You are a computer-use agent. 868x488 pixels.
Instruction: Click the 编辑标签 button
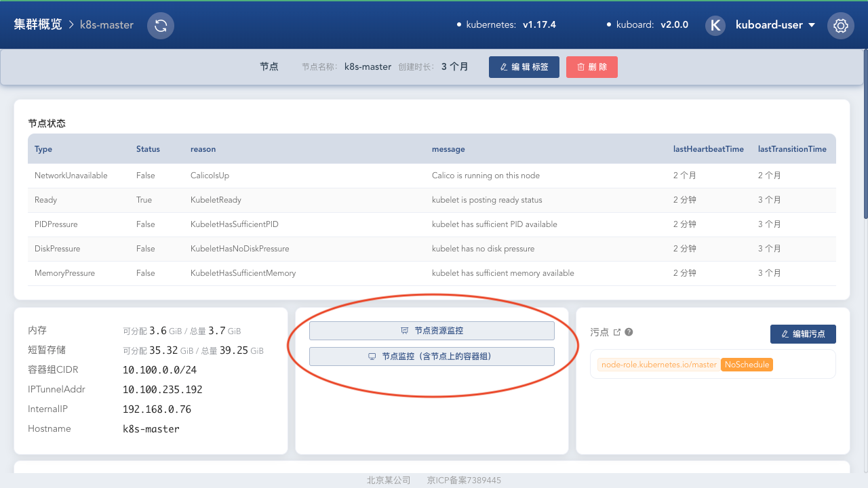[524, 67]
